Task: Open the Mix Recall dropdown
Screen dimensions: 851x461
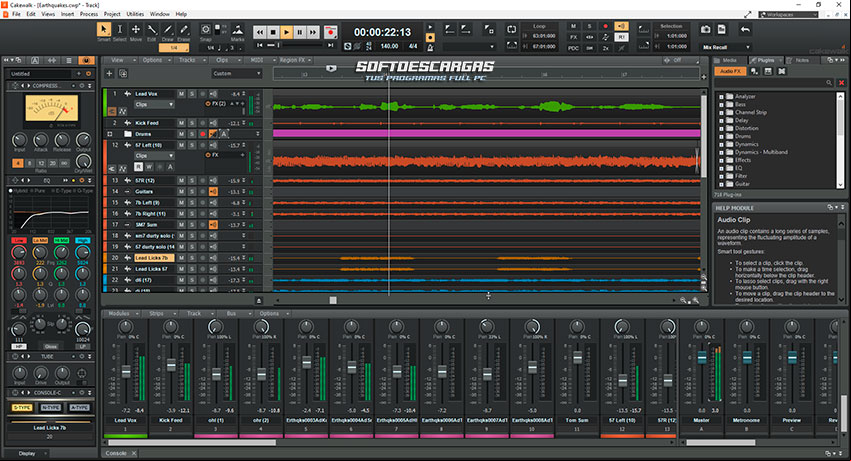Action: [x=726, y=47]
